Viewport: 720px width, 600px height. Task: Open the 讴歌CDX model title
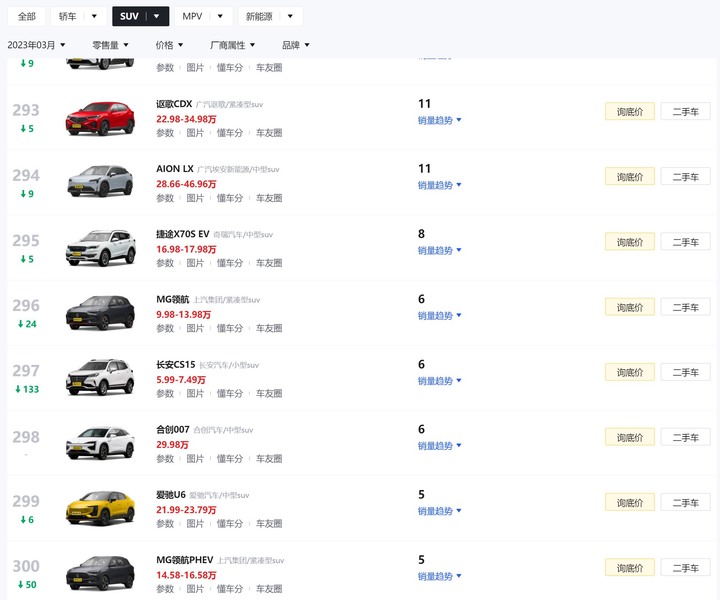click(174, 104)
